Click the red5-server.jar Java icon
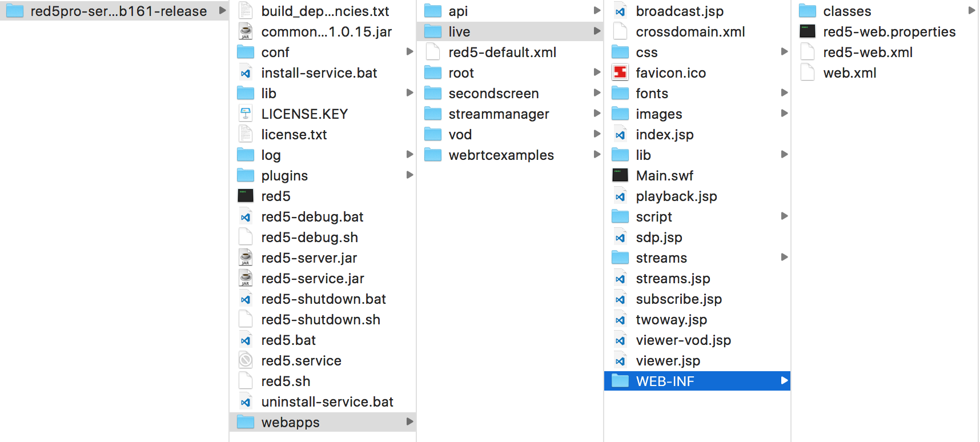The height and width of the screenshot is (442, 980). (246, 258)
